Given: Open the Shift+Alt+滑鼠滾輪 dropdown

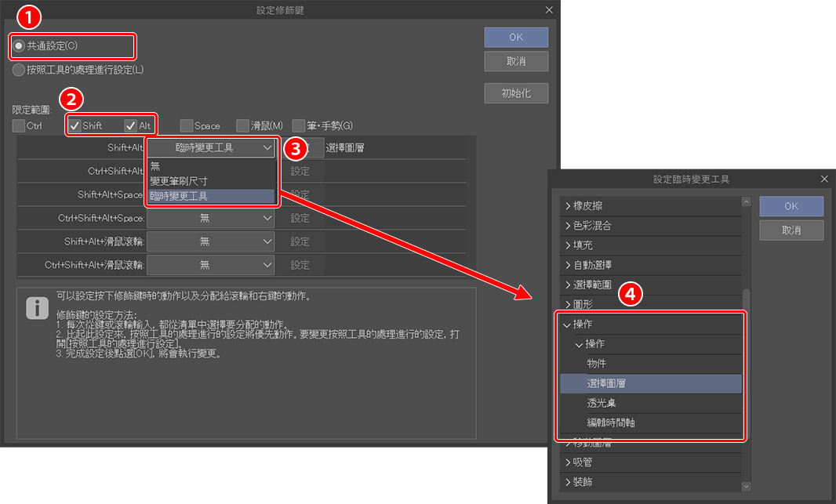Looking at the screenshot, I should tap(211, 241).
